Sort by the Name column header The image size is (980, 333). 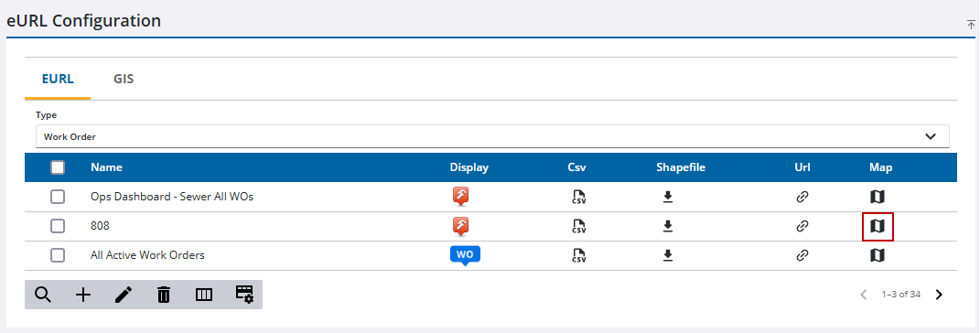pos(106,167)
